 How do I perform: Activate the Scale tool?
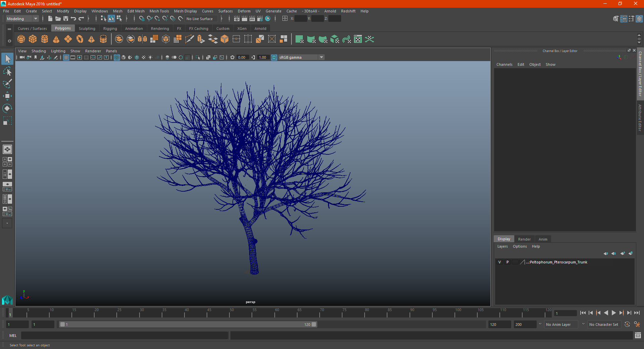pyautogui.click(x=7, y=121)
